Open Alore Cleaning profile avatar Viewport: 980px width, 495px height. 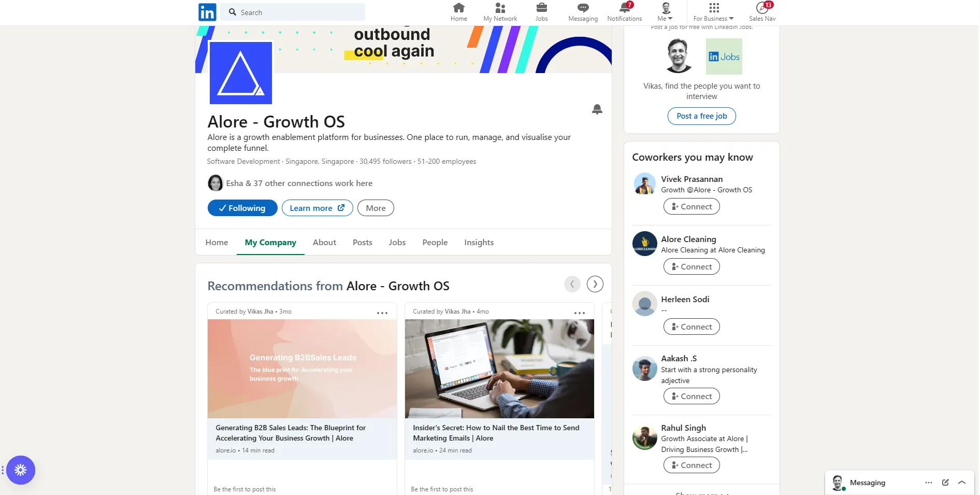pos(645,244)
